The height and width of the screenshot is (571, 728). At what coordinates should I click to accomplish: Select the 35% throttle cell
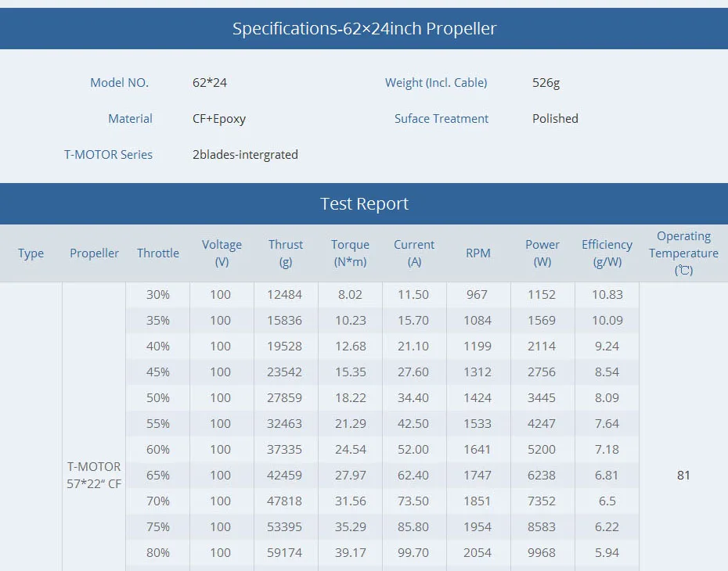[158, 321]
